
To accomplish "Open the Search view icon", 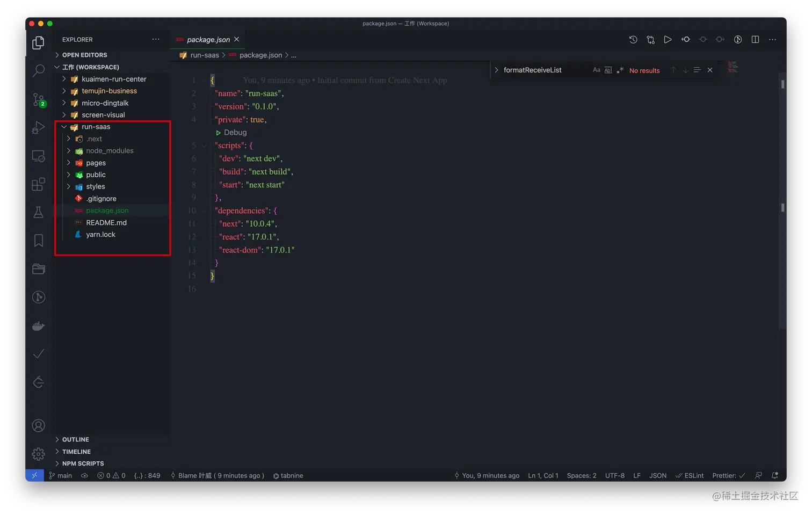I will [x=38, y=70].
